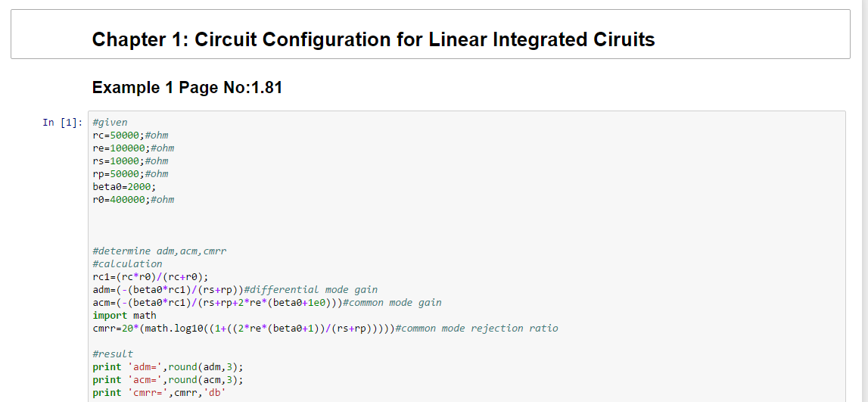Click the rp=50000 code line
868x402 pixels.
coord(130,174)
